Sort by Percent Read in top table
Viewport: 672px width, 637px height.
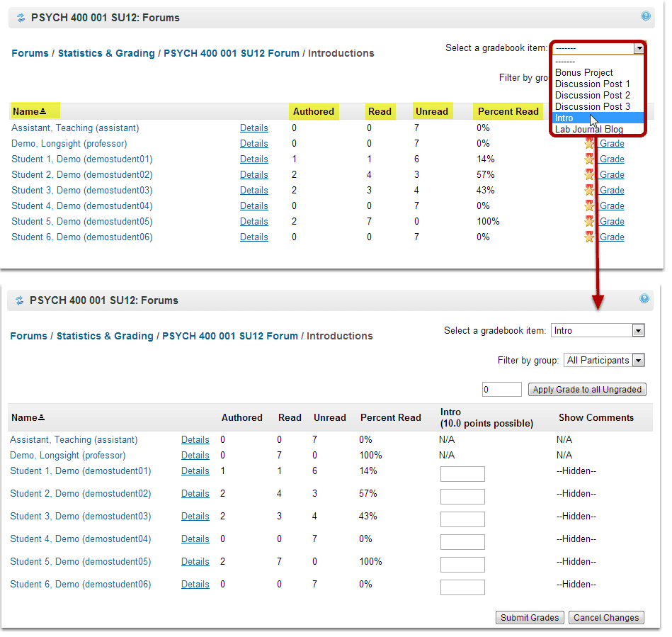pyautogui.click(x=508, y=111)
